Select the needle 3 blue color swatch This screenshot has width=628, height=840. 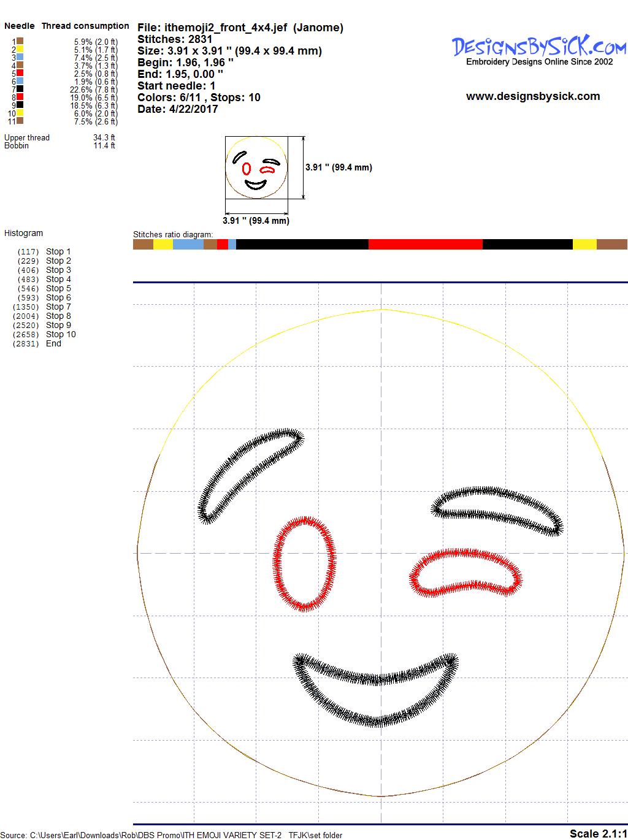pos(20,58)
